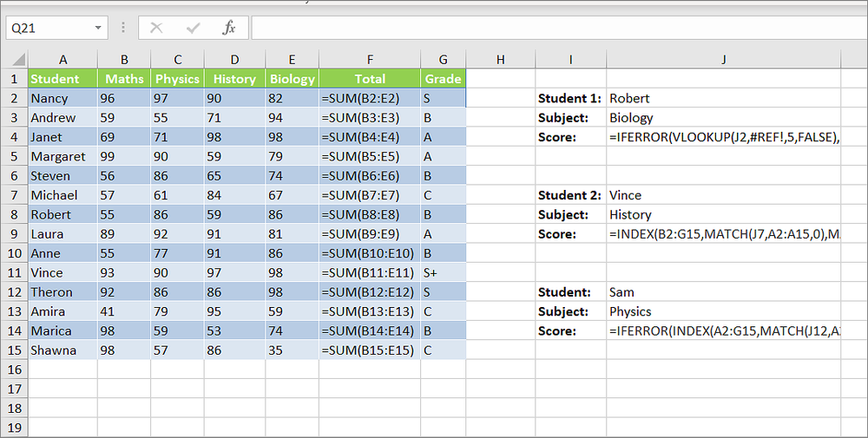Select the =SUM(B15:E15) cell
The height and width of the screenshot is (438, 868).
click(x=370, y=350)
